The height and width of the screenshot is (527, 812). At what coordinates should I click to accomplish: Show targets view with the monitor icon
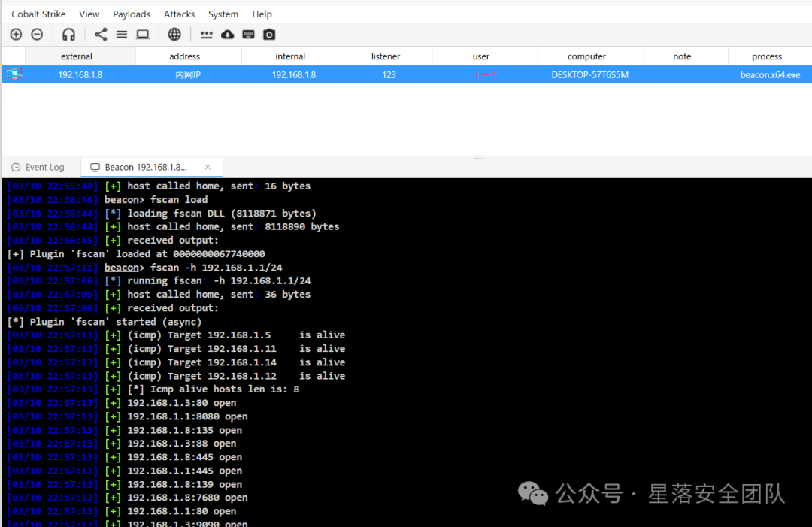pos(142,34)
